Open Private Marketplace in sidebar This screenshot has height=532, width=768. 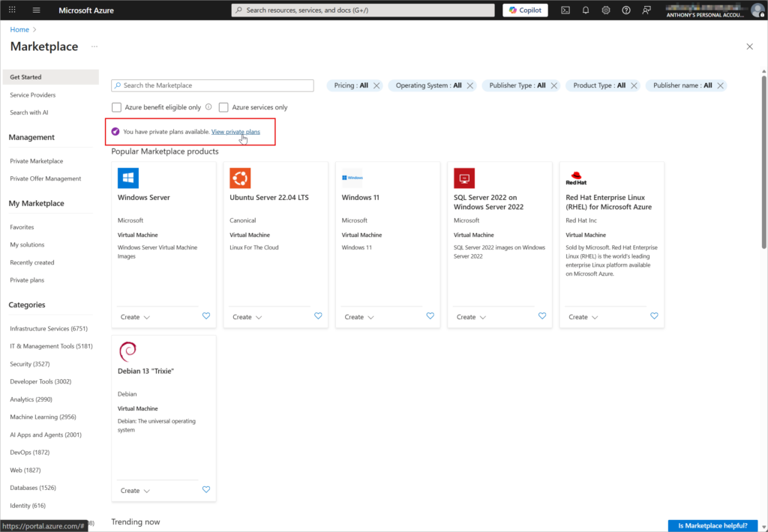coord(37,161)
